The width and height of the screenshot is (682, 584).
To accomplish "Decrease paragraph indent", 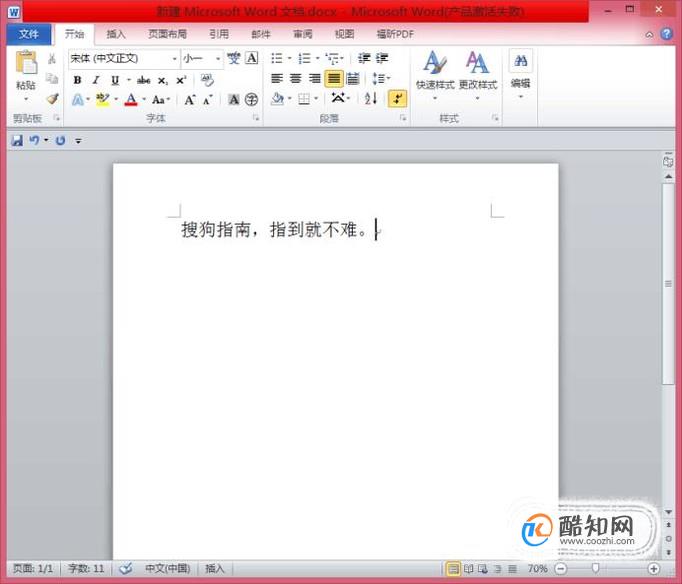I will [364, 58].
